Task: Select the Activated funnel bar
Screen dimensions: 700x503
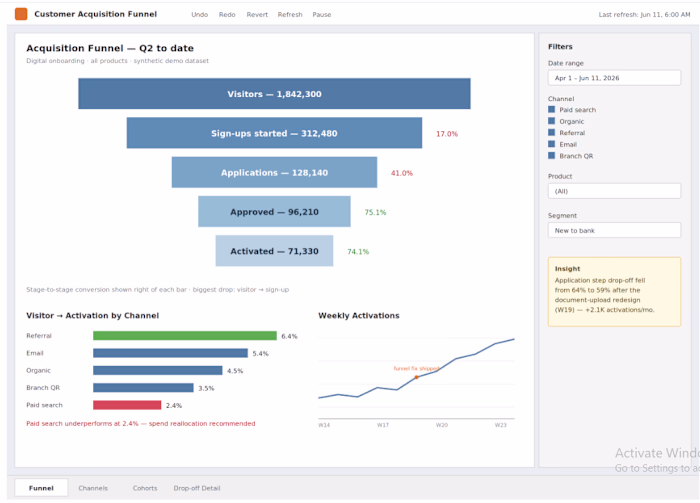Action: [274, 251]
